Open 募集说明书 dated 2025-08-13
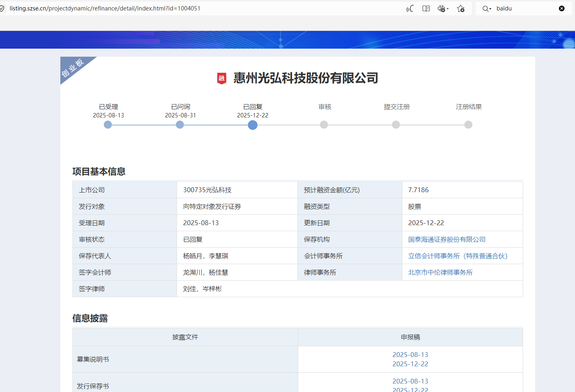This screenshot has height=392, width=575. (410, 355)
